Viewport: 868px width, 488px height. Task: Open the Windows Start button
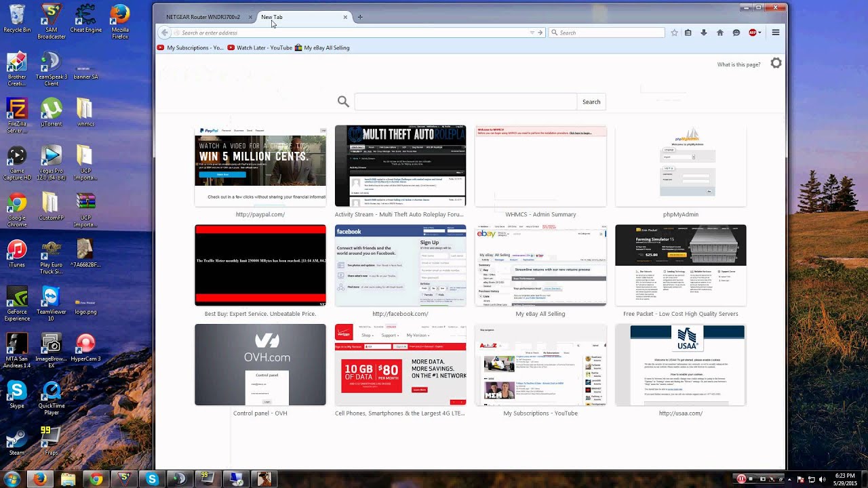(12, 479)
